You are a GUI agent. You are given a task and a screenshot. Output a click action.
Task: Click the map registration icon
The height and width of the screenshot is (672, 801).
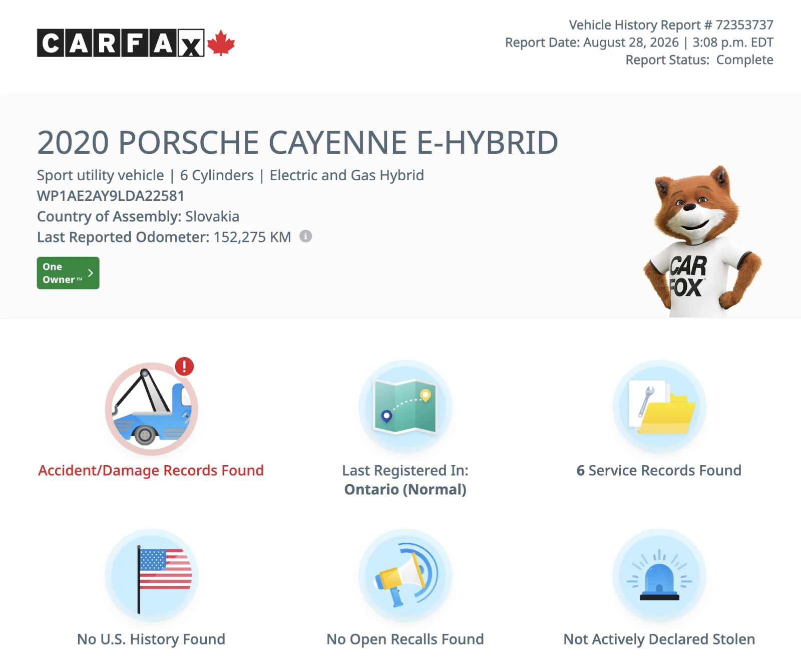406,407
